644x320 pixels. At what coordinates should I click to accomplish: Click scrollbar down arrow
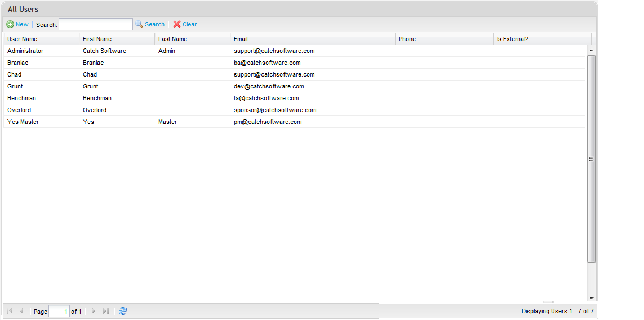pos(591,298)
